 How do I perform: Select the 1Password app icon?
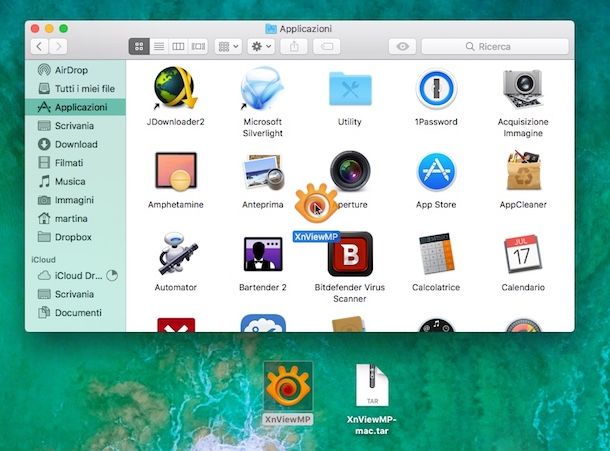pyautogui.click(x=436, y=89)
